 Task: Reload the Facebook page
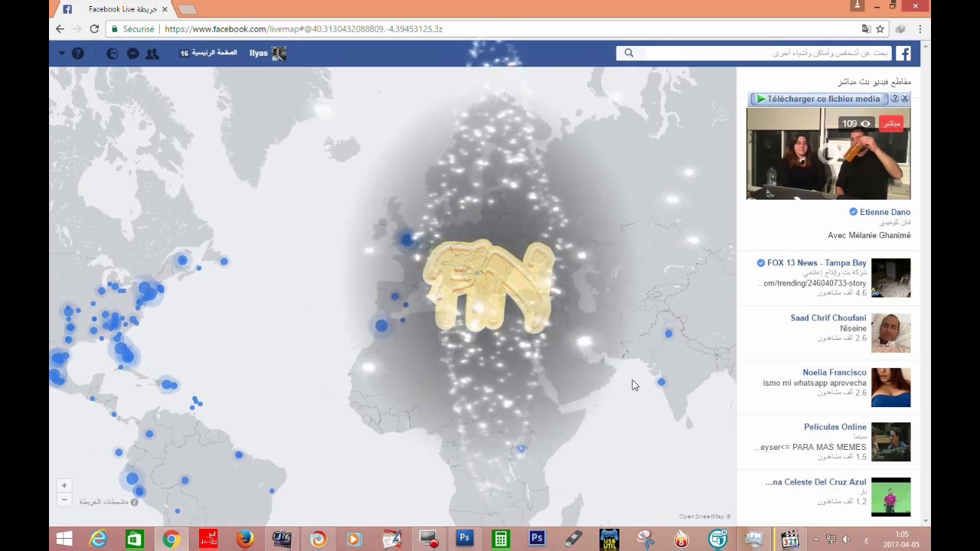94,29
